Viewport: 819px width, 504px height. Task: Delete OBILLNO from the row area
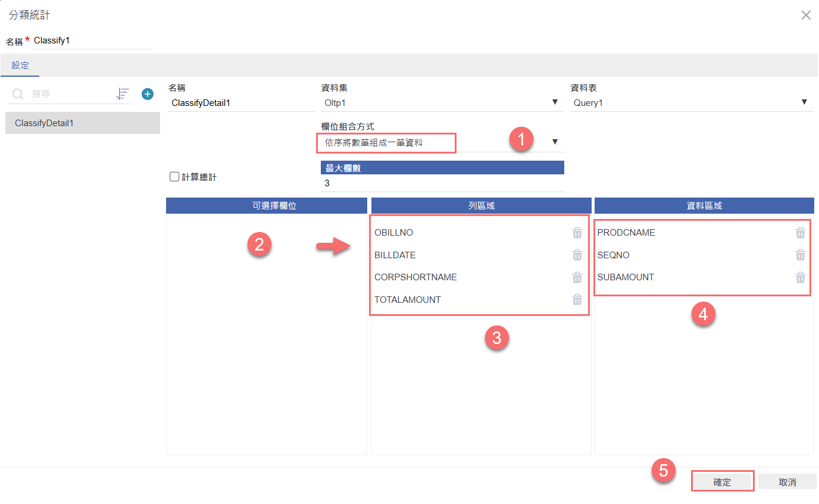[x=577, y=233]
